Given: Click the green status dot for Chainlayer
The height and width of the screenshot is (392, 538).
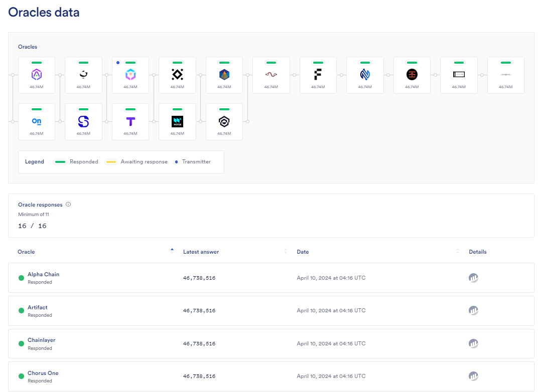Looking at the screenshot, I should (21, 343).
